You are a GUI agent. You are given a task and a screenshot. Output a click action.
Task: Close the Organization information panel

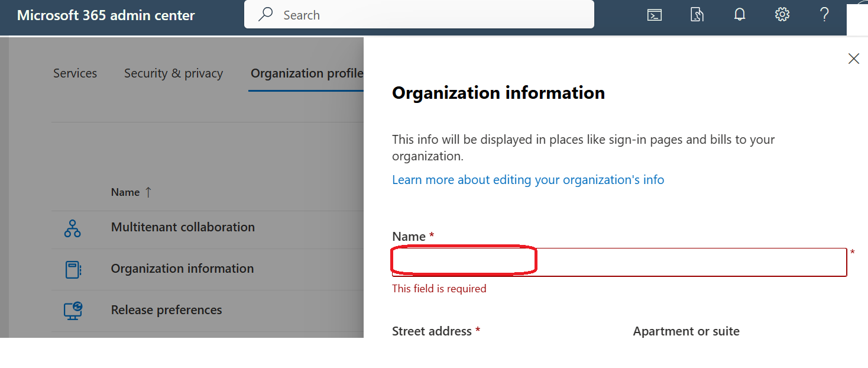coord(853,59)
